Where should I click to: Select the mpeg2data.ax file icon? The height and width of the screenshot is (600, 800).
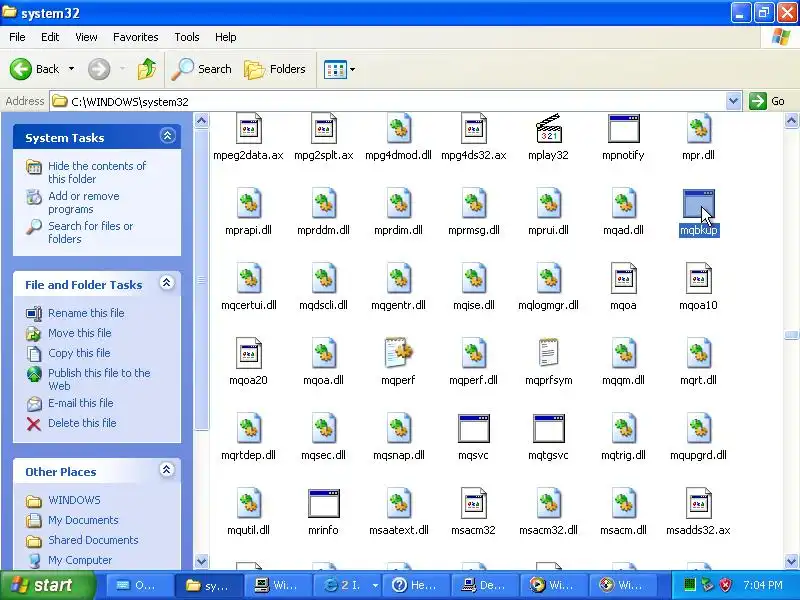pyautogui.click(x=248, y=129)
